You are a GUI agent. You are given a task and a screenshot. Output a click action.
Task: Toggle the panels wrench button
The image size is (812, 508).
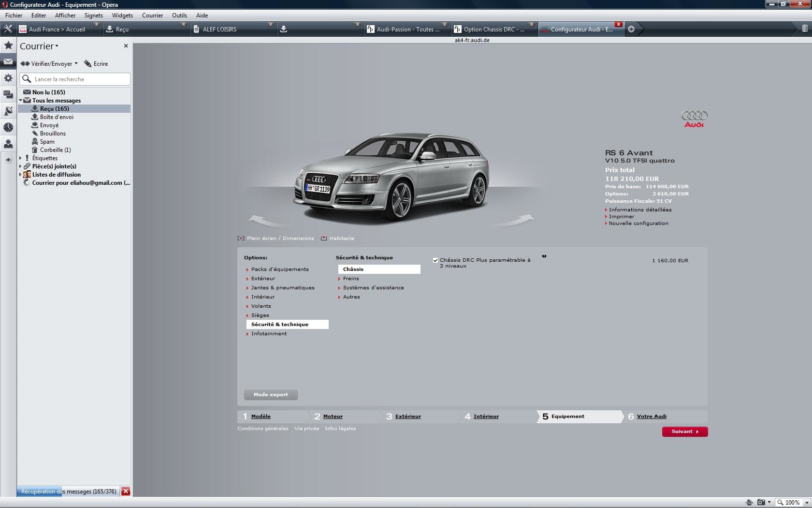[x=8, y=29]
